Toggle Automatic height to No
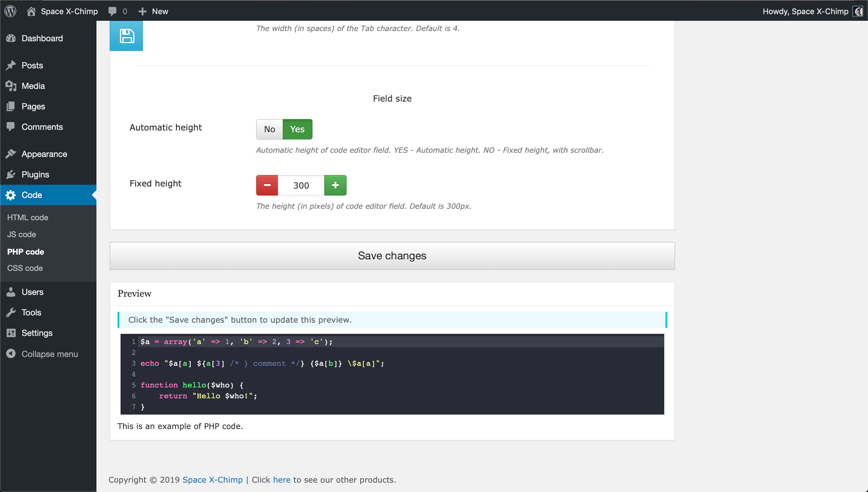Image resolution: width=868 pixels, height=492 pixels. coord(269,129)
